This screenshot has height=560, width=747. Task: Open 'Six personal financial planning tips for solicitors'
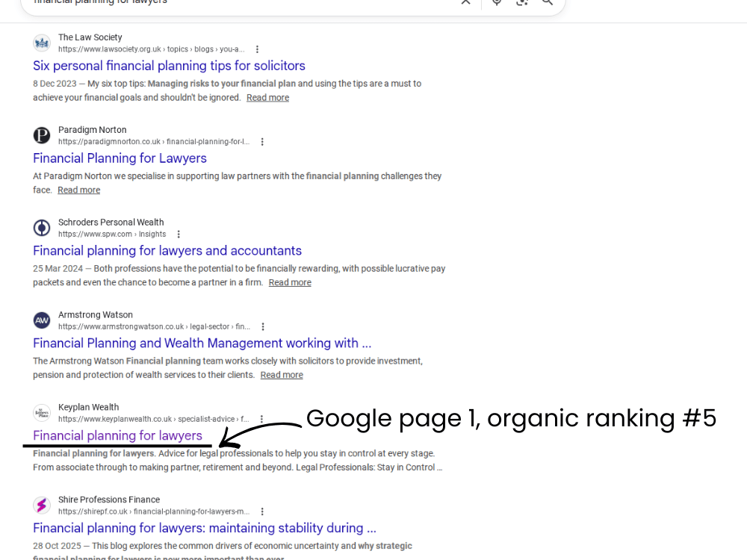coord(169,66)
